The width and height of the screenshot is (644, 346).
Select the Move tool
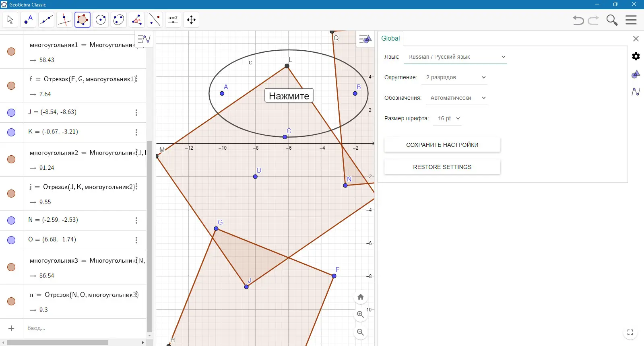[10, 20]
